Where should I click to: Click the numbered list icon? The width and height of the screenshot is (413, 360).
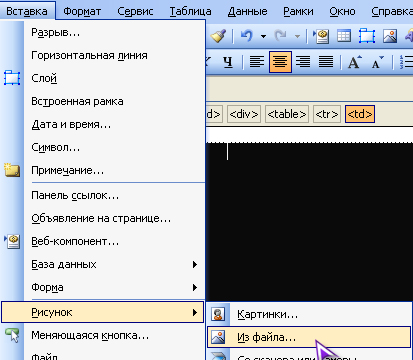(406, 62)
